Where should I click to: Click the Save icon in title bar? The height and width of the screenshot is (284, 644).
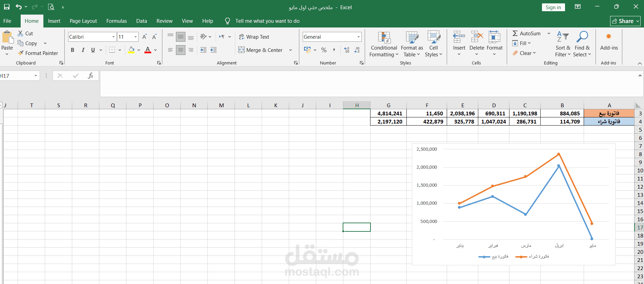[7, 7]
